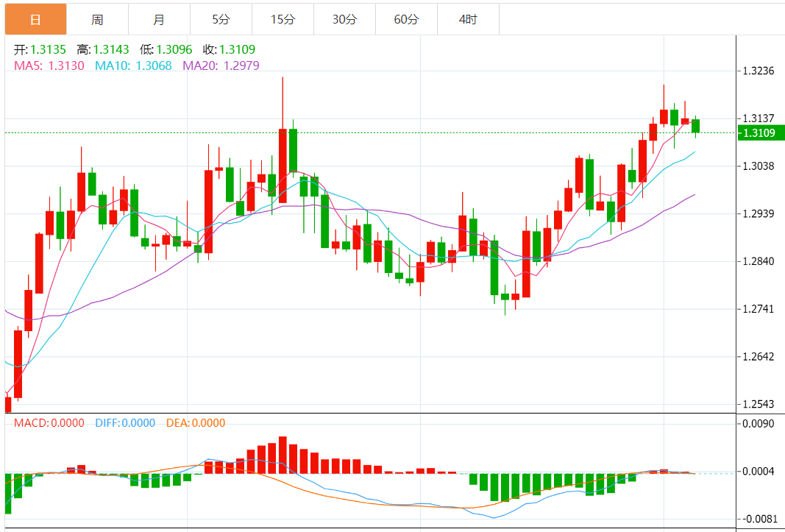This screenshot has height=532, width=785.
Task: Click the closing price 收:1.3109
Action: [229, 49]
